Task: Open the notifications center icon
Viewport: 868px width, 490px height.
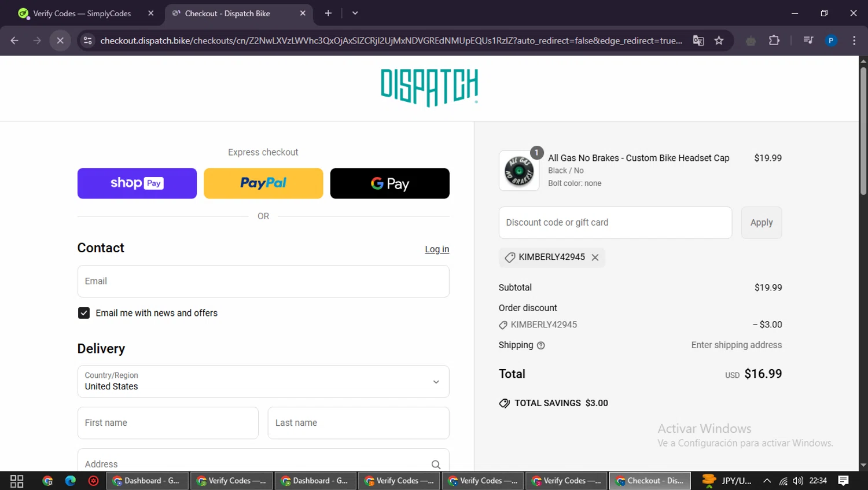Action: click(x=844, y=481)
